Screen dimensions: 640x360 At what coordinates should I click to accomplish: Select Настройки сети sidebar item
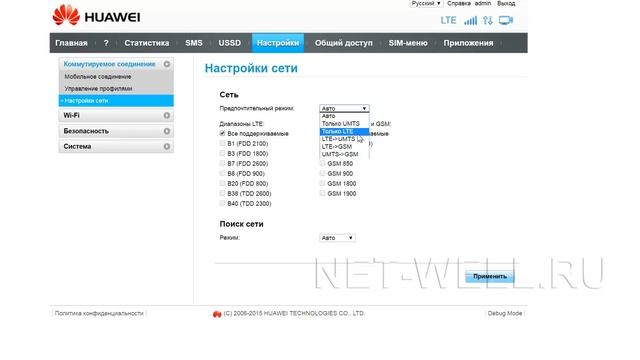click(x=116, y=100)
